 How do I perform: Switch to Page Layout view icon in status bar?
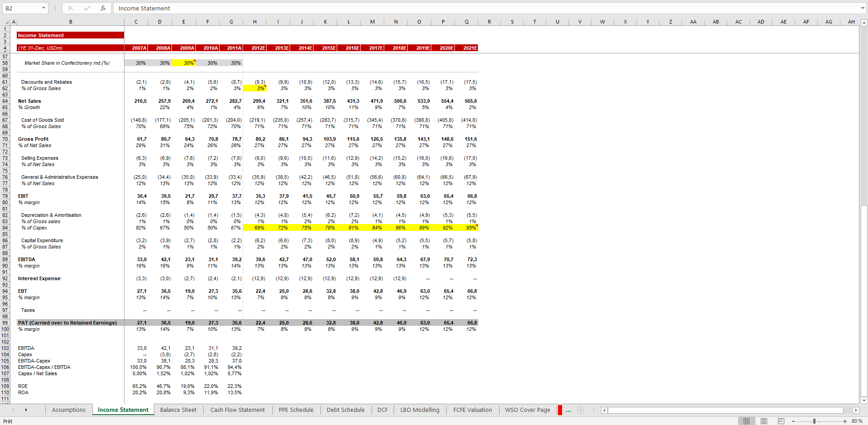(x=764, y=421)
